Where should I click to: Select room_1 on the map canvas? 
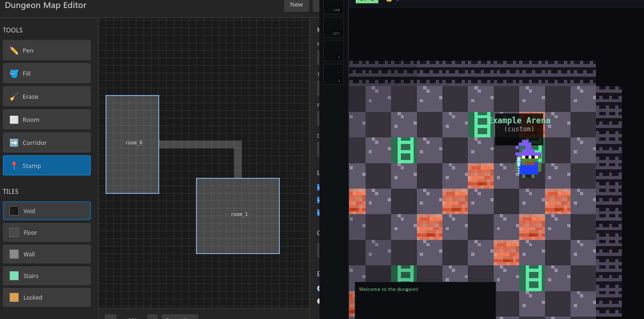(238, 216)
